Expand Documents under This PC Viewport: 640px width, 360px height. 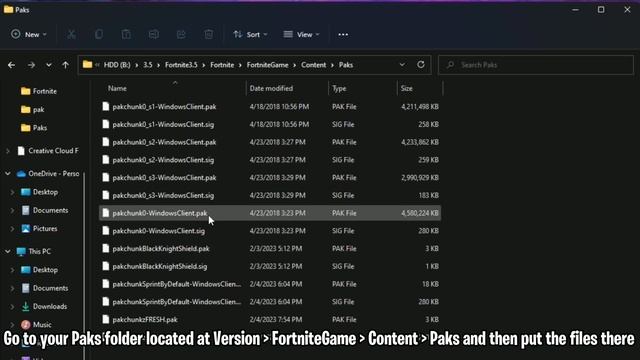click(x=12, y=289)
